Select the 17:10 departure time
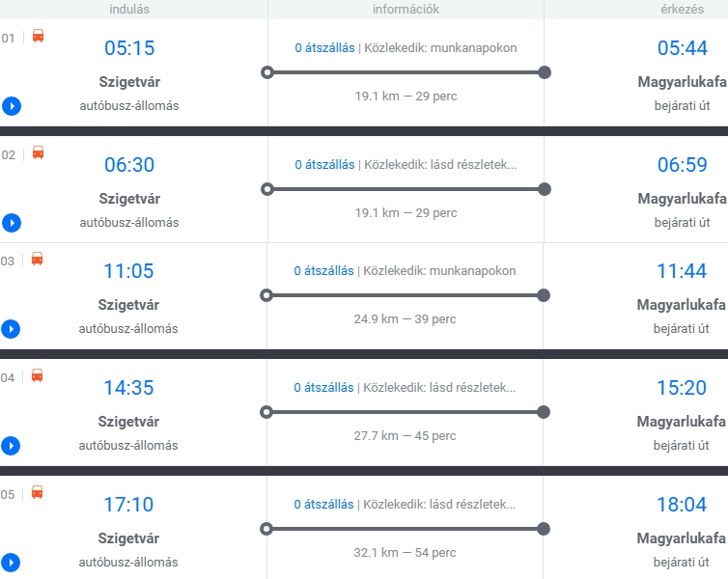This screenshot has width=728, height=579. tap(128, 505)
